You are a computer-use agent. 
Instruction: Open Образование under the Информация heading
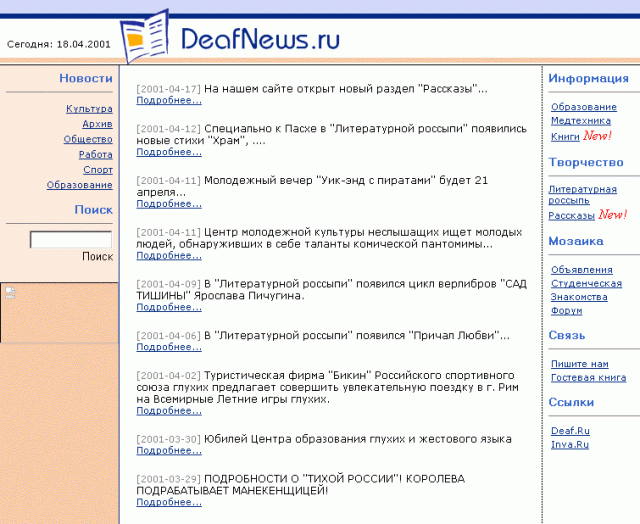584,107
